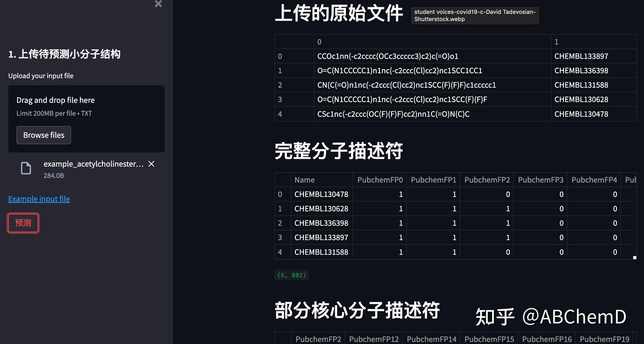Close the sidebar panel with the X icon
Image resolution: width=644 pixels, height=344 pixels.
pos(158,4)
